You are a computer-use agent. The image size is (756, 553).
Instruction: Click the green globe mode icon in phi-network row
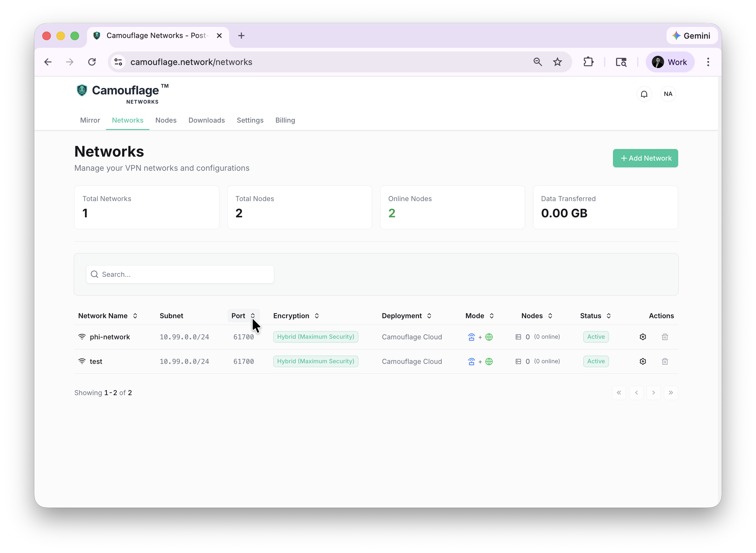tap(489, 337)
